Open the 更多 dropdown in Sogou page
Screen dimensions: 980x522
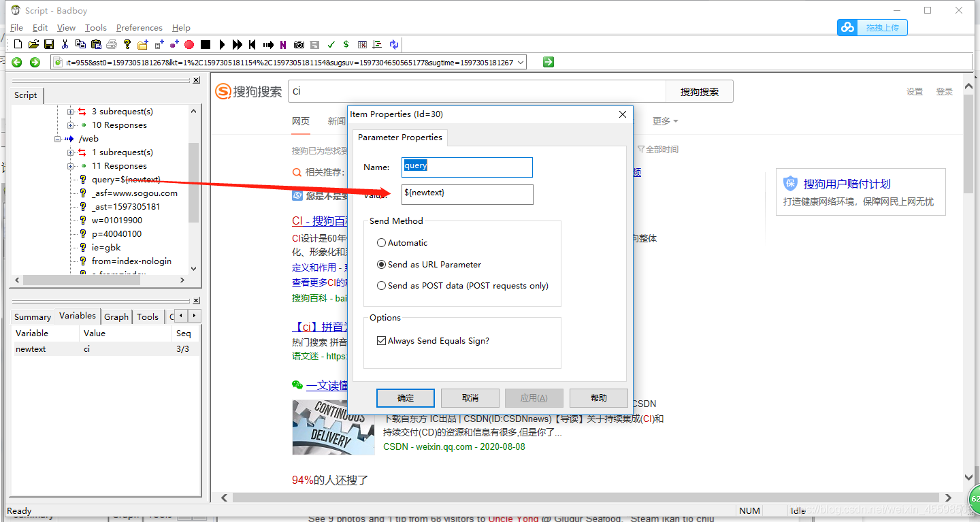click(x=665, y=121)
